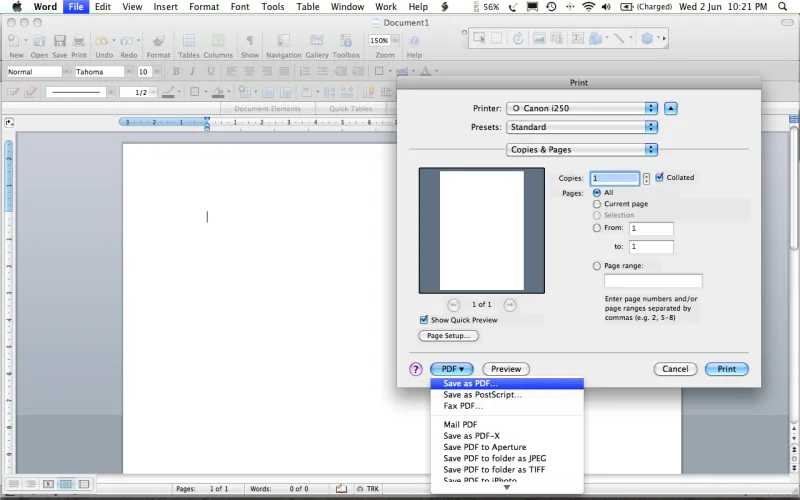Screen dimensions: 800x500
Task: Click the Redo toolbar icon
Action: [127, 41]
